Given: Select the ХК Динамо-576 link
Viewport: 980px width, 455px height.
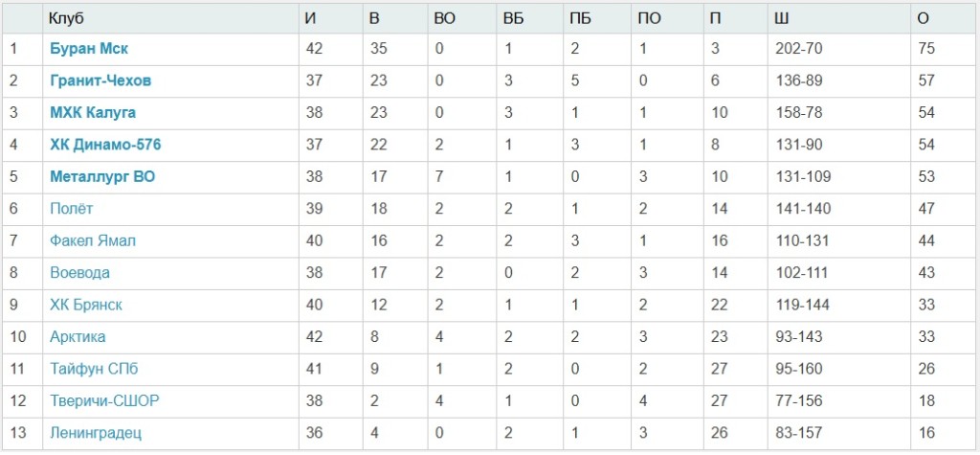Looking at the screenshot, I should [105, 145].
